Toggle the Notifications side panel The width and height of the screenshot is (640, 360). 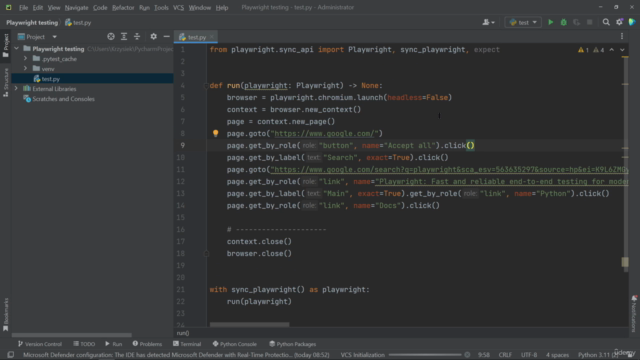point(634,313)
